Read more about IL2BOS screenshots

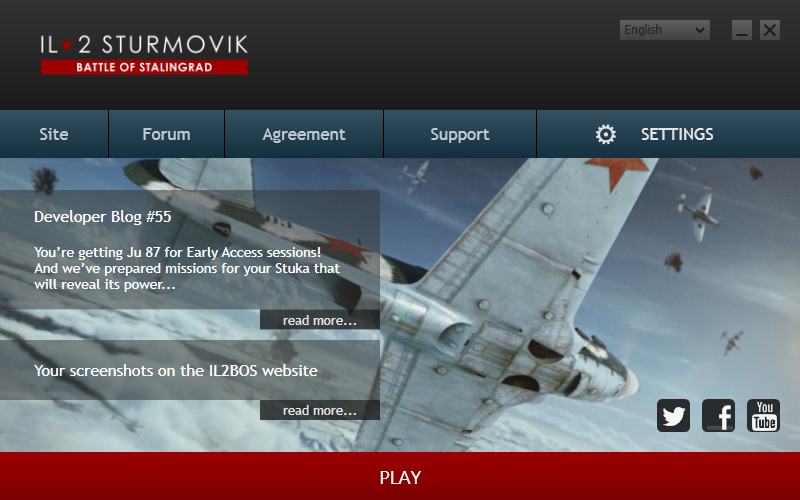tap(320, 410)
